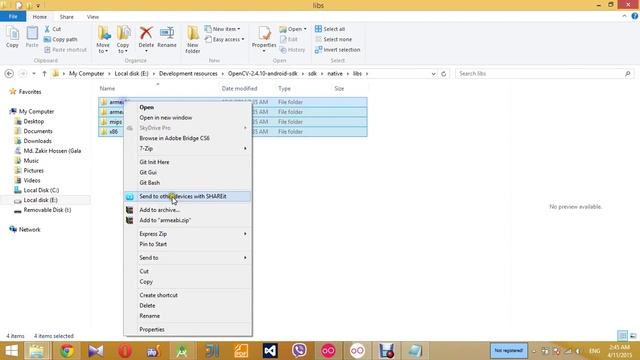Image resolution: width=640 pixels, height=360 pixels.
Task: Choose Create shortcut in context menu
Action: point(158,295)
